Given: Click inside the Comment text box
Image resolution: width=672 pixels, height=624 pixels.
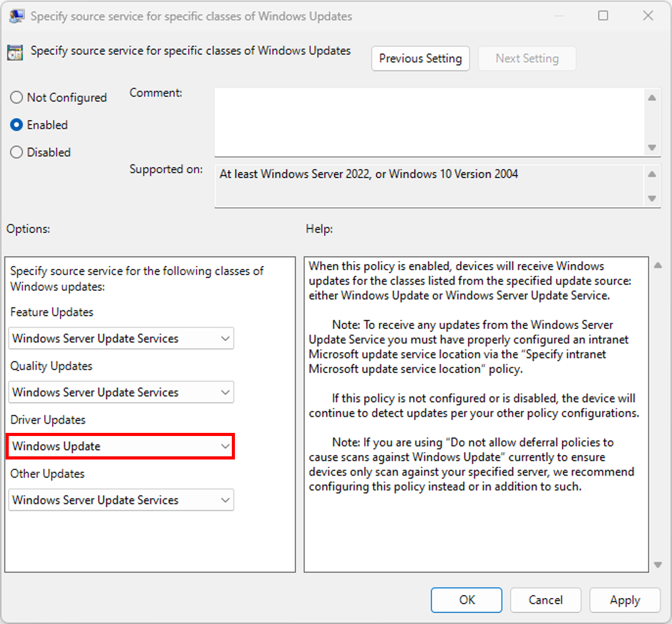Looking at the screenshot, I should [430, 122].
